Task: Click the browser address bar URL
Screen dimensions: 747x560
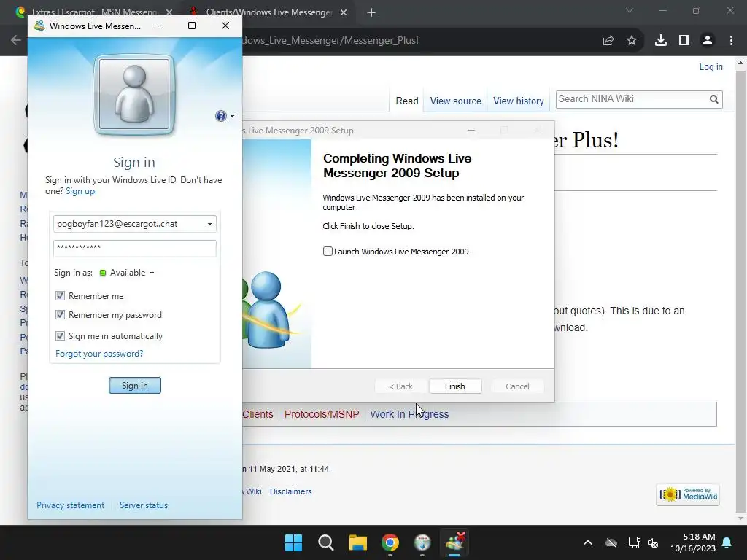Action: (330, 41)
